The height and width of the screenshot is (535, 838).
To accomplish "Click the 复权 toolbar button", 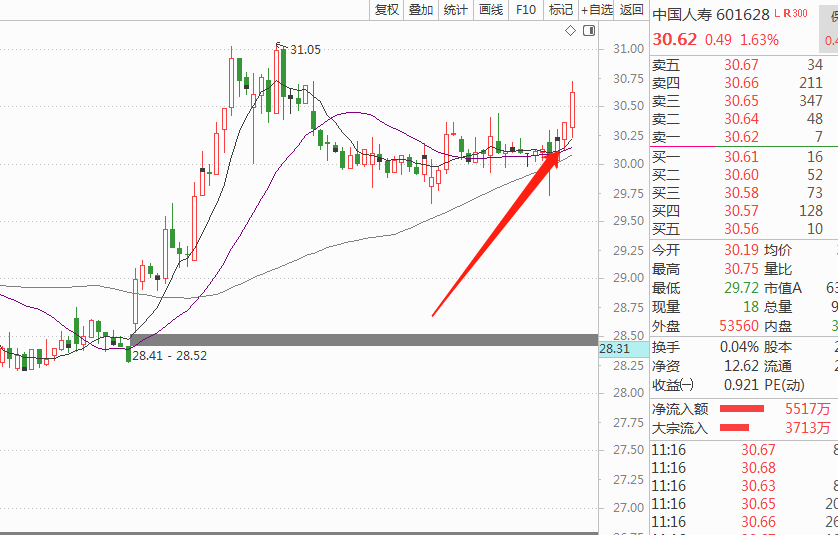I will click(x=386, y=10).
